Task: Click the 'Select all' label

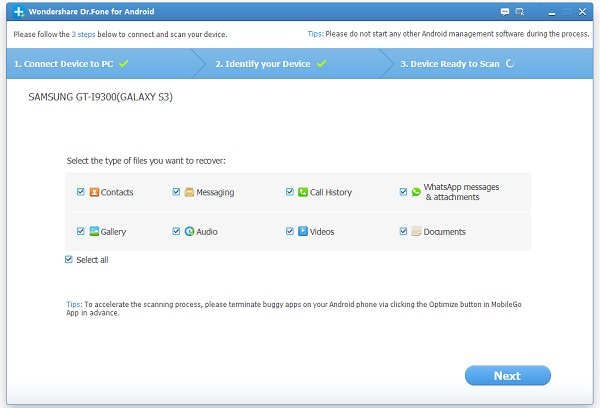Action: coord(92,260)
